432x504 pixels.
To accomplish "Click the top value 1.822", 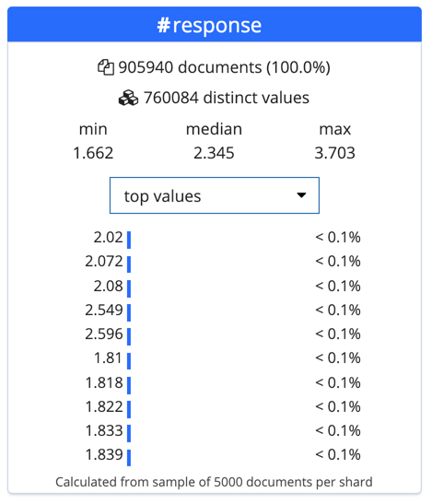I will 104,407.
